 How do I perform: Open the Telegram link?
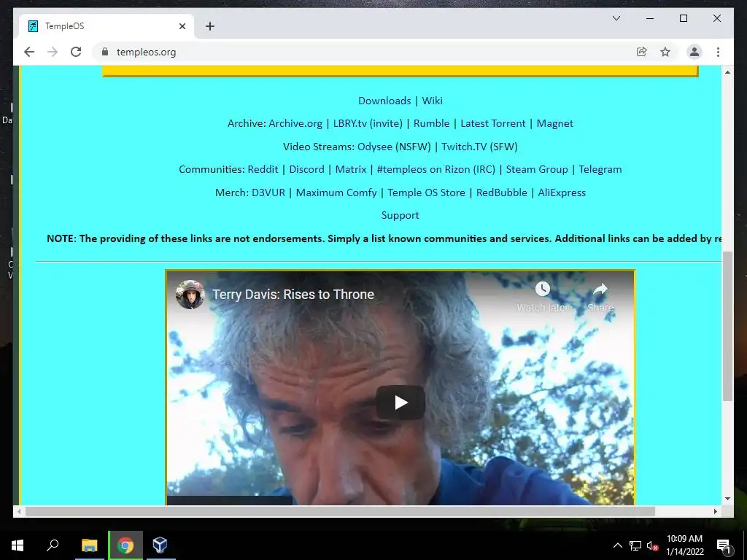[600, 169]
